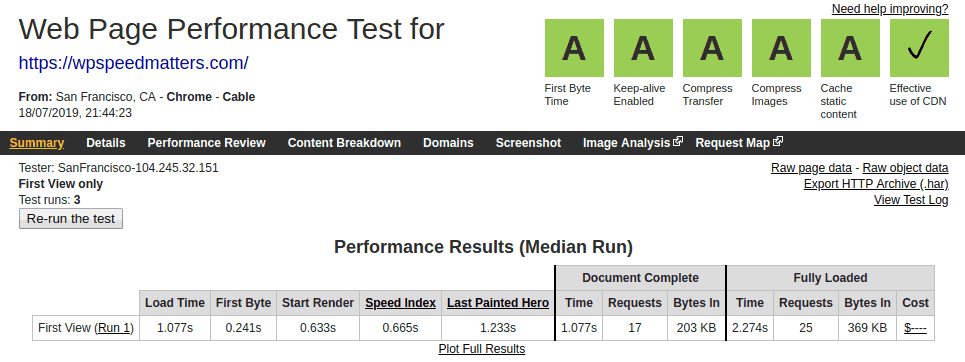The height and width of the screenshot is (362, 965).
Task: Open the wpspeedmatters.com URL link
Action: (x=134, y=63)
